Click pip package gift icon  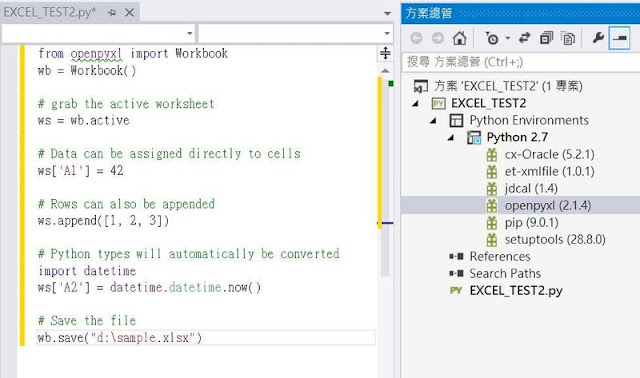pos(492,222)
